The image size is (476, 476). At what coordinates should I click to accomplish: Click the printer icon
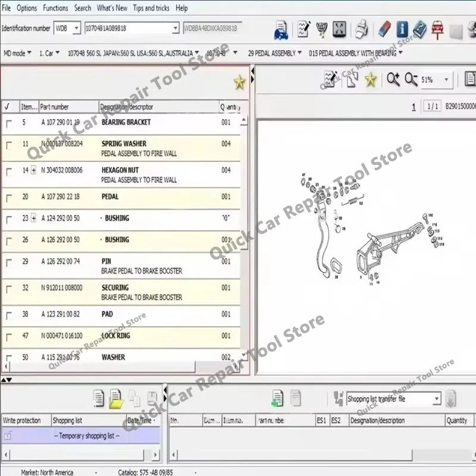click(361, 29)
